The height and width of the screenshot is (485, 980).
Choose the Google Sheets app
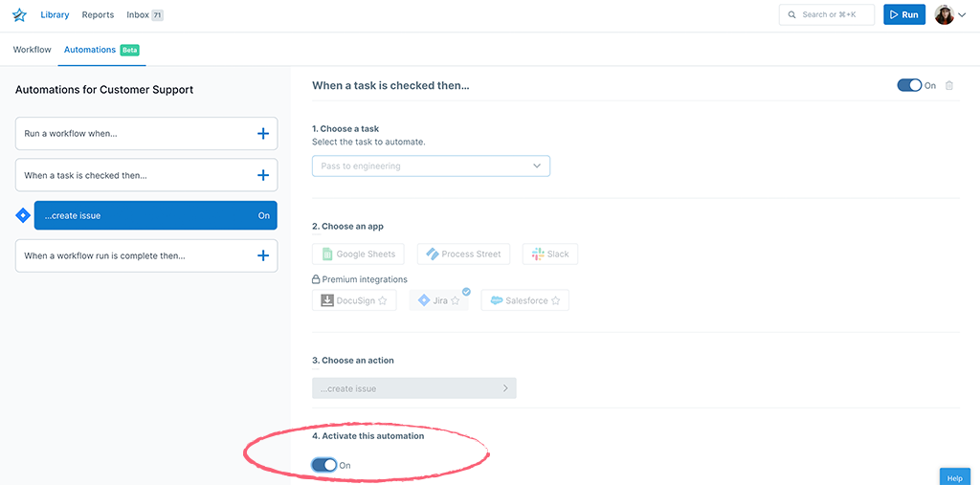[x=358, y=254]
